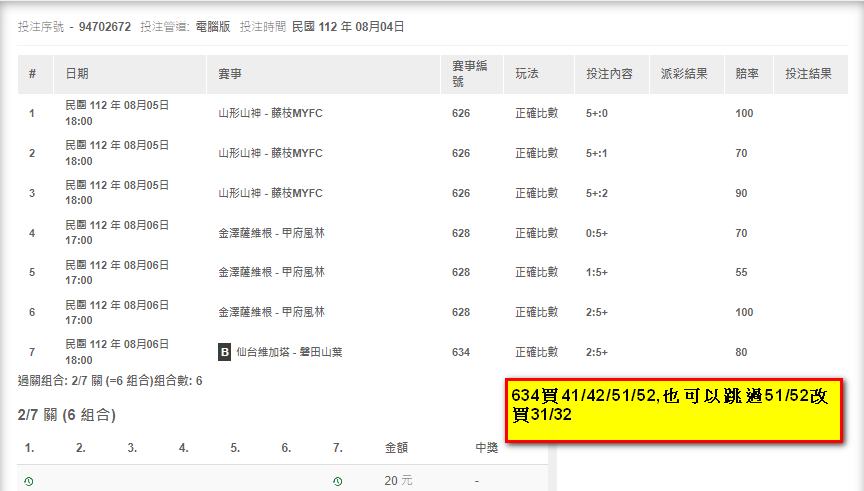Click odds value 100 in row 1
864x491 pixels.
pos(744,114)
